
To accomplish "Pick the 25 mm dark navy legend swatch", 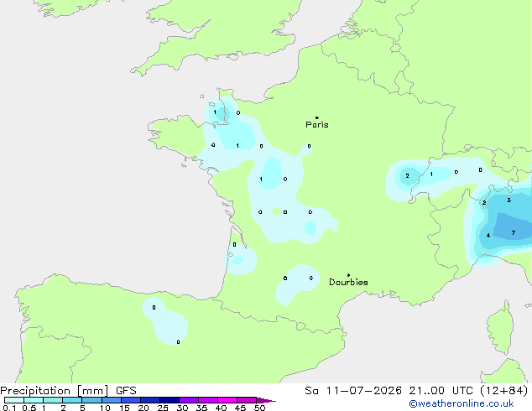I will (170, 400).
